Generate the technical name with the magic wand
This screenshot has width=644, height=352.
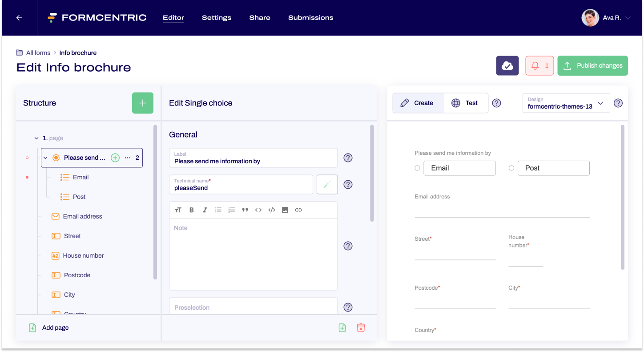pyautogui.click(x=327, y=184)
